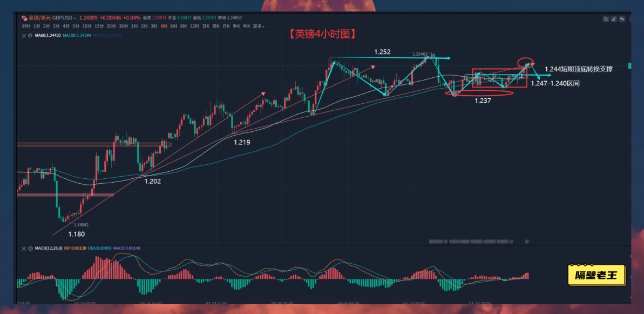Open MA indicator settings gear icon
This screenshot has height=314, width=644.
[29, 36]
